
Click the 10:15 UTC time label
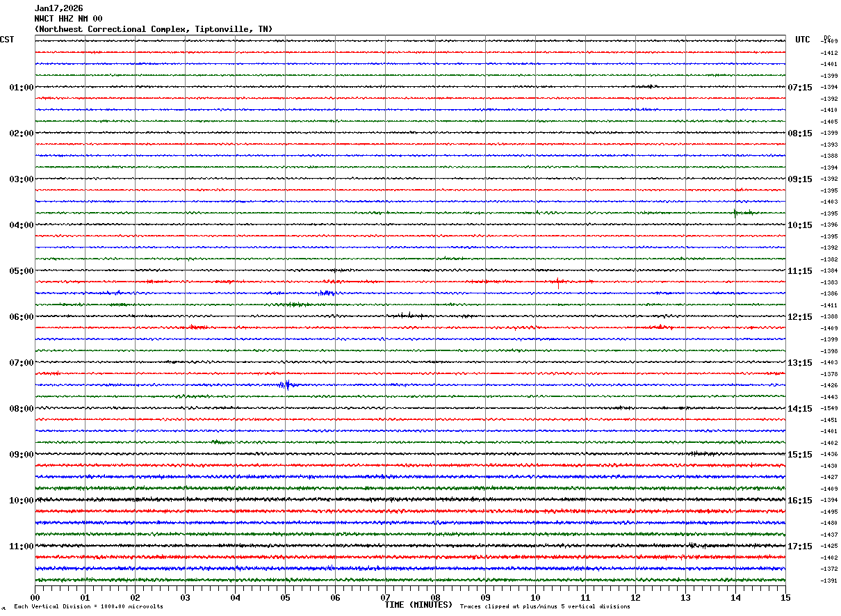[800, 225]
